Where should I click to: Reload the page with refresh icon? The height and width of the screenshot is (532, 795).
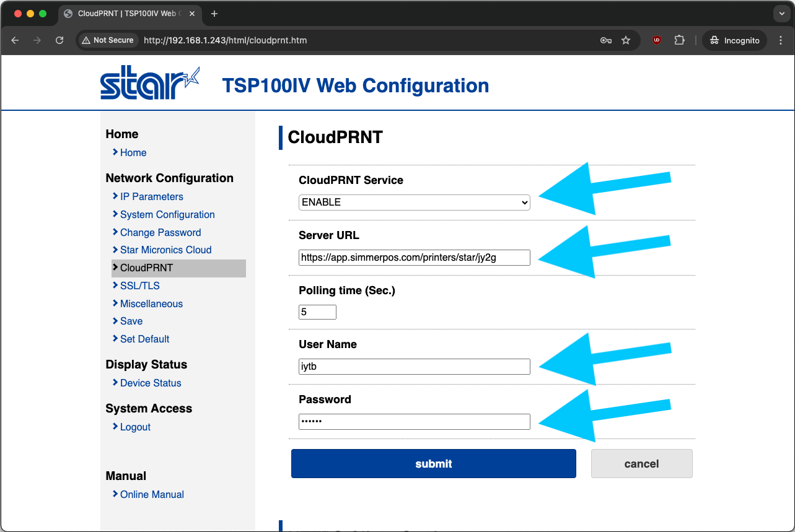click(59, 40)
